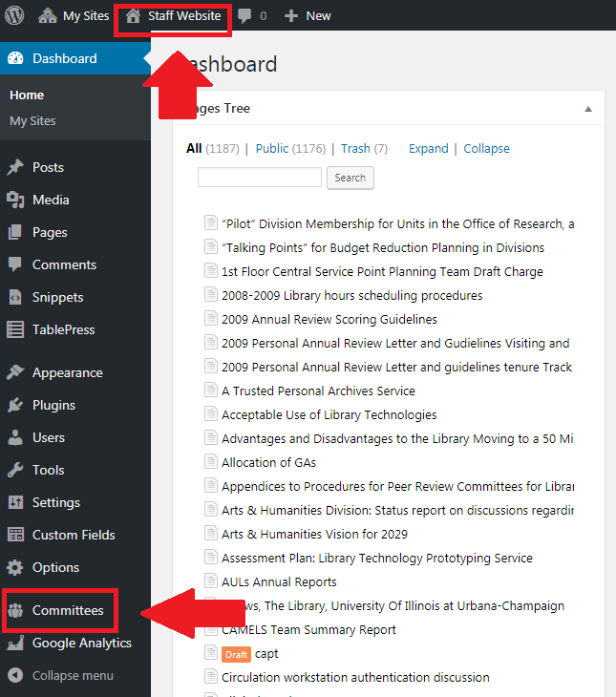Image resolution: width=616 pixels, height=697 pixels.
Task: Click the Posts pushpin icon
Action: pyautogui.click(x=15, y=167)
